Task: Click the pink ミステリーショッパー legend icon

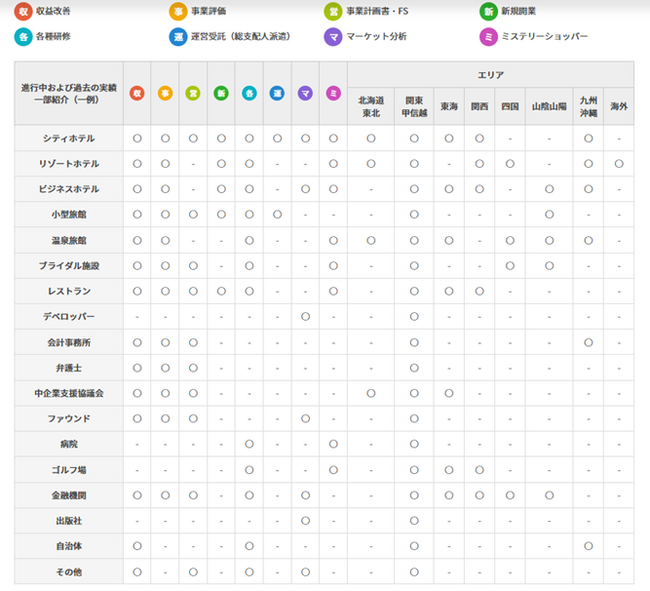Action: pyautogui.click(x=489, y=37)
